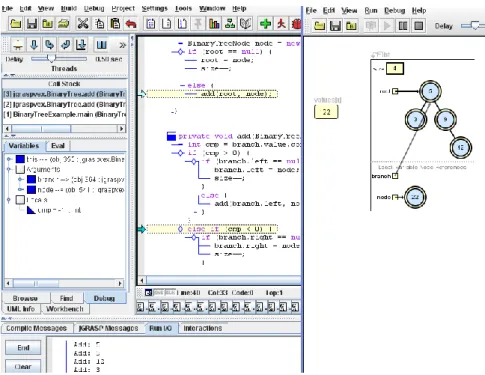This screenshot has width=485, height=375.
Task: Collapse the Arguments tree node
Action: [9, 169]
